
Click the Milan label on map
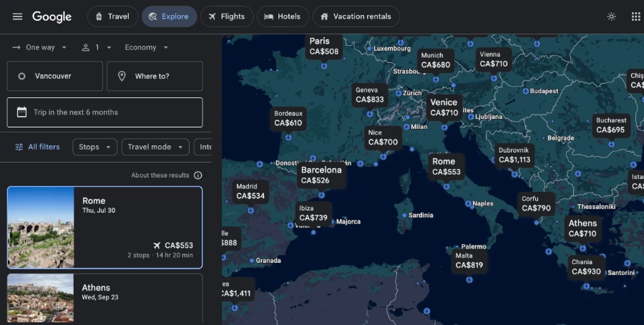tap(419, 127)
